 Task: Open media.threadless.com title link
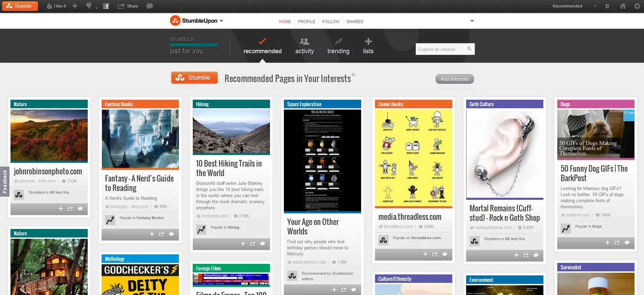(x=410, y=217)
